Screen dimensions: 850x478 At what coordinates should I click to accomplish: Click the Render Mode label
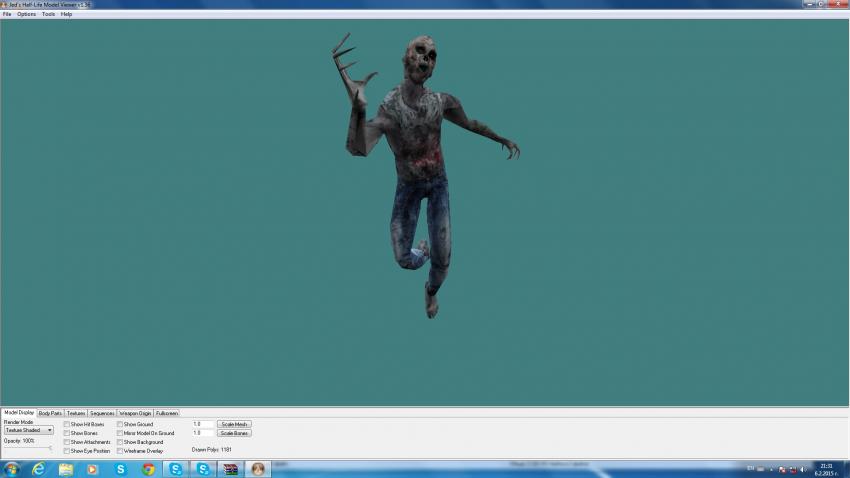(18, 422)
